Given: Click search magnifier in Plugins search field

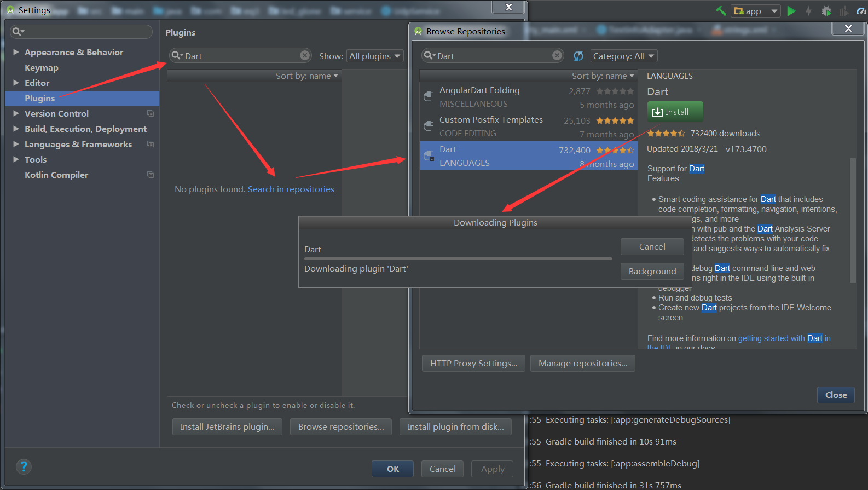Looking at the screenshot, I should click(x=177, y=55).
